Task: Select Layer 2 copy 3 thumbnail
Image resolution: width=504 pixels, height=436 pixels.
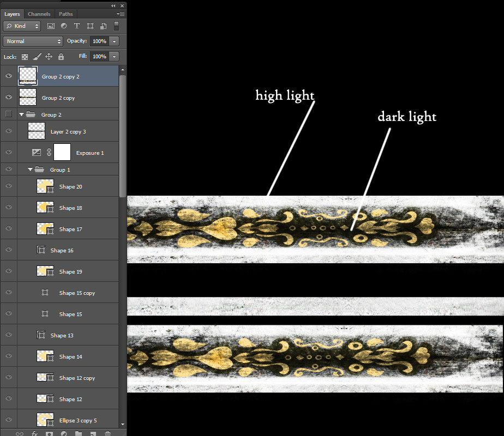Action: click(x=37, y=131)
